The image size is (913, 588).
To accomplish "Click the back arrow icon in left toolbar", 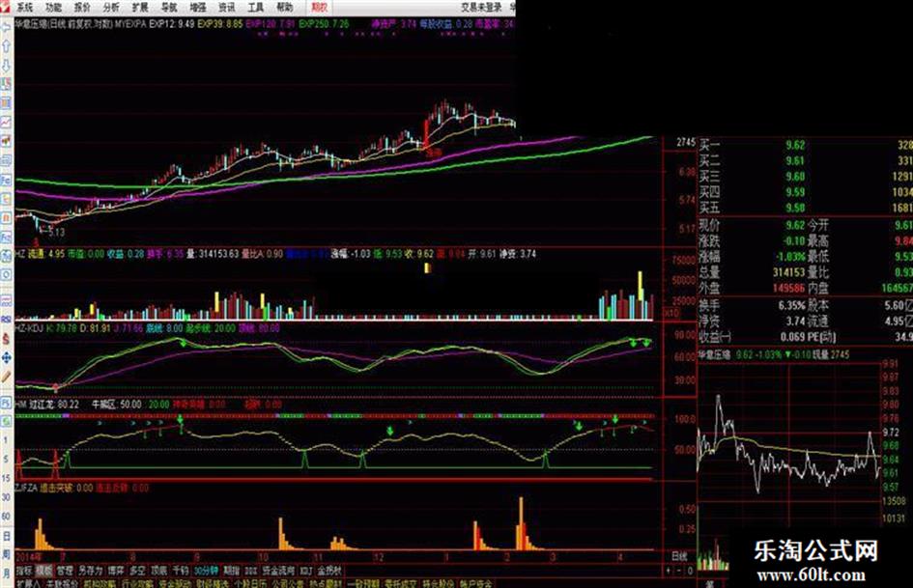I will point(7,26).
